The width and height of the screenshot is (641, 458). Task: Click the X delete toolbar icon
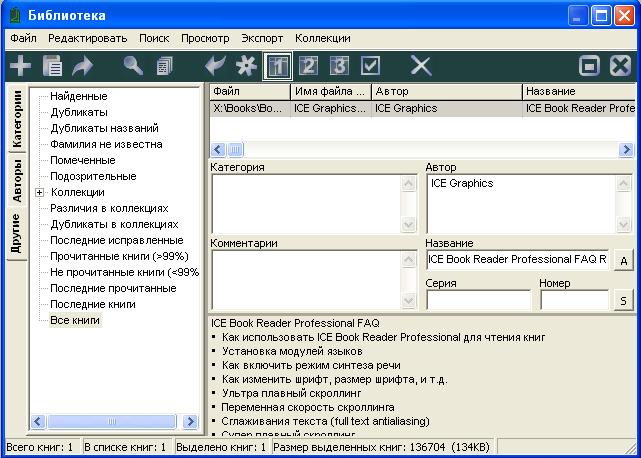click(421, 66)
